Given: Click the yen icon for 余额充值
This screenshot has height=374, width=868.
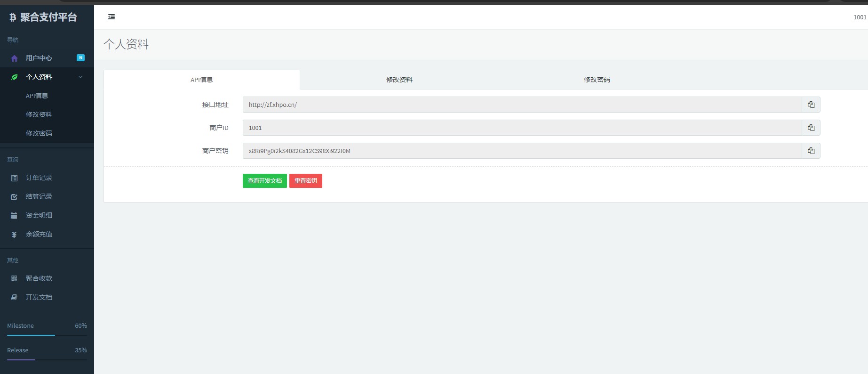Looking at the screenshot, I should tap(14, 235).
